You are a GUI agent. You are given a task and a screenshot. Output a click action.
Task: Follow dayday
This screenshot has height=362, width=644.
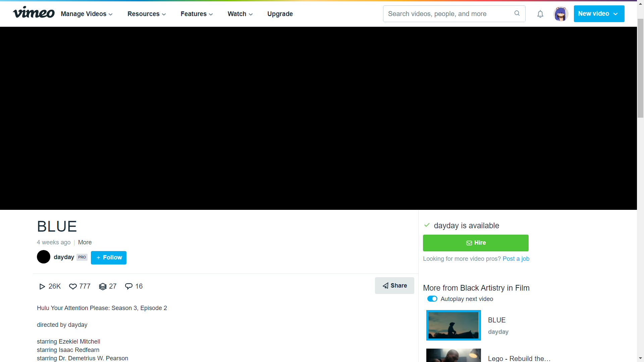[109, 258]
